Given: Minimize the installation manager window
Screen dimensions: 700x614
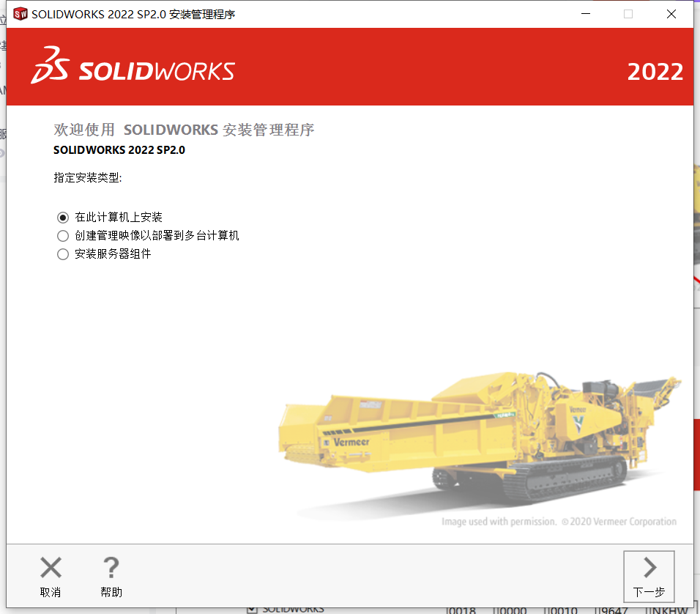Looking at the screenshot, I should click(x=586, y=15).
